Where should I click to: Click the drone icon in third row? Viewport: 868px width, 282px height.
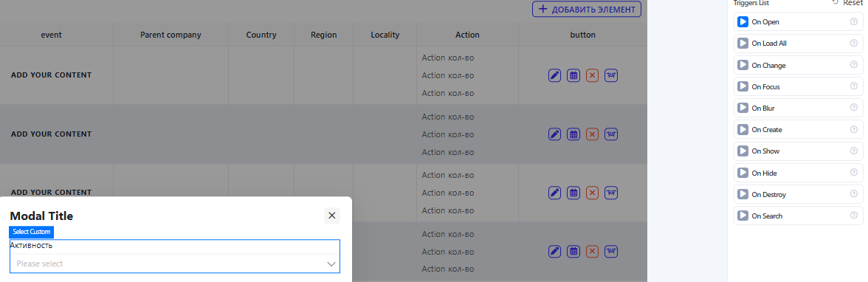(611, 193)
